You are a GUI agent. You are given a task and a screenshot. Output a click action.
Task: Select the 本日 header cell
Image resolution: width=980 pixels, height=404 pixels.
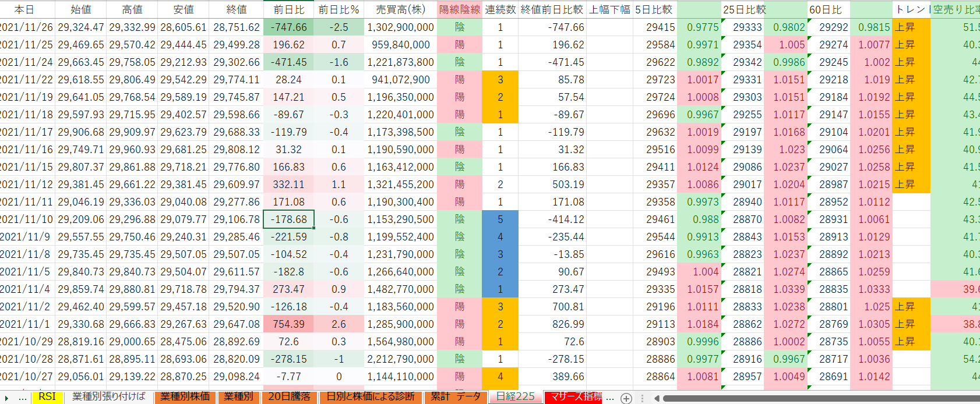tap(27, 9)
